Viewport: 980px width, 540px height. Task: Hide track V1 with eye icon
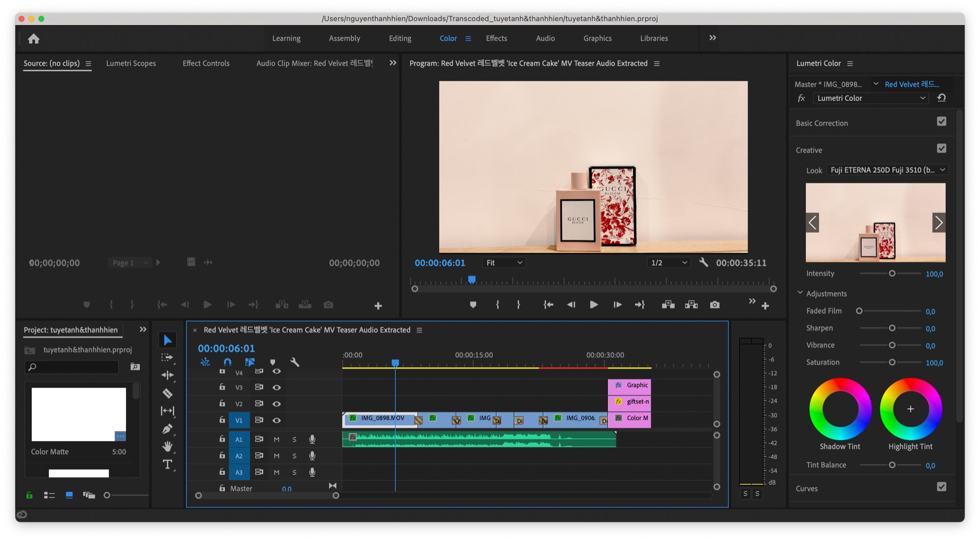276,420
